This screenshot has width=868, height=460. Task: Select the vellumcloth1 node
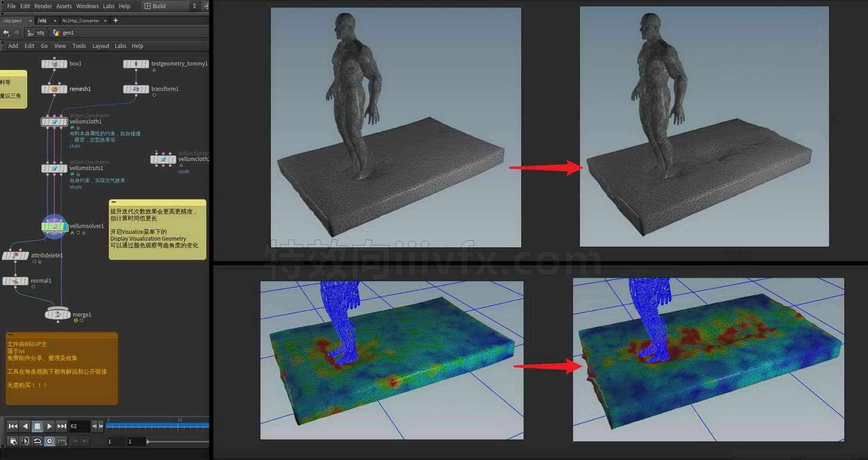54,122
